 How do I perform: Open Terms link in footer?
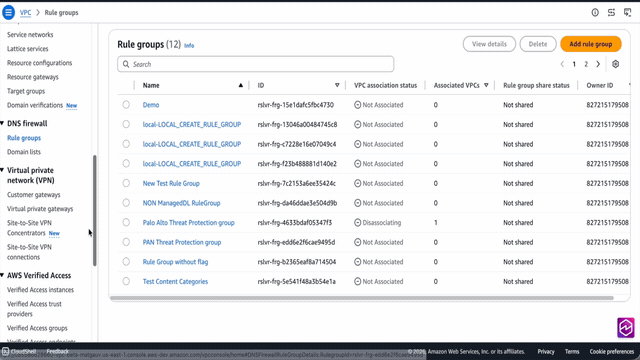[x=572, y=351]
